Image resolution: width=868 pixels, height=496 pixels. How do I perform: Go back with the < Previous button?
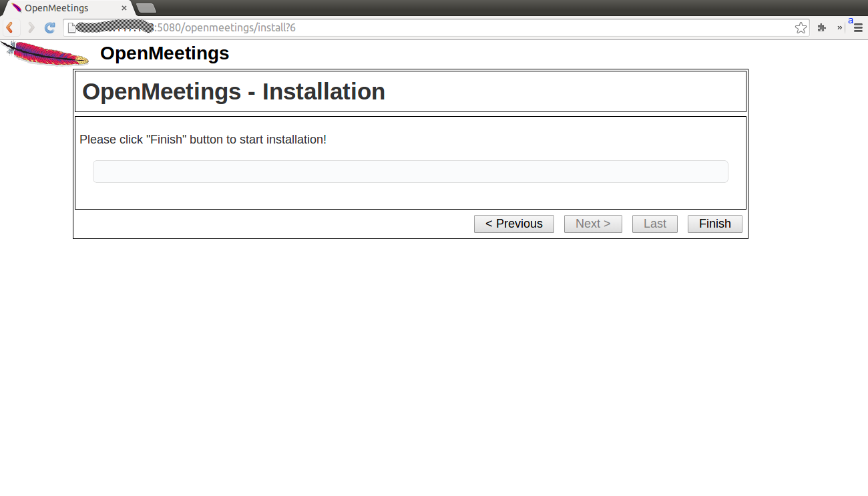(x=514, y=224)
